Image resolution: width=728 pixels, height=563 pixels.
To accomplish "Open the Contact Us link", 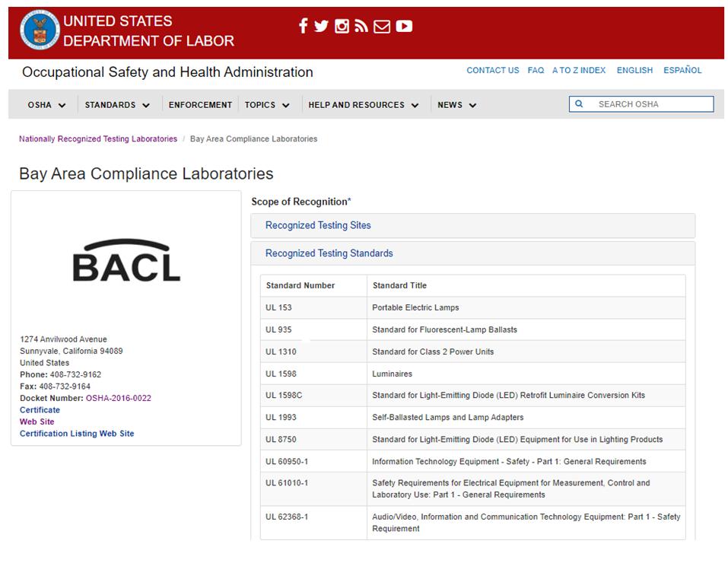I will 493,70.
